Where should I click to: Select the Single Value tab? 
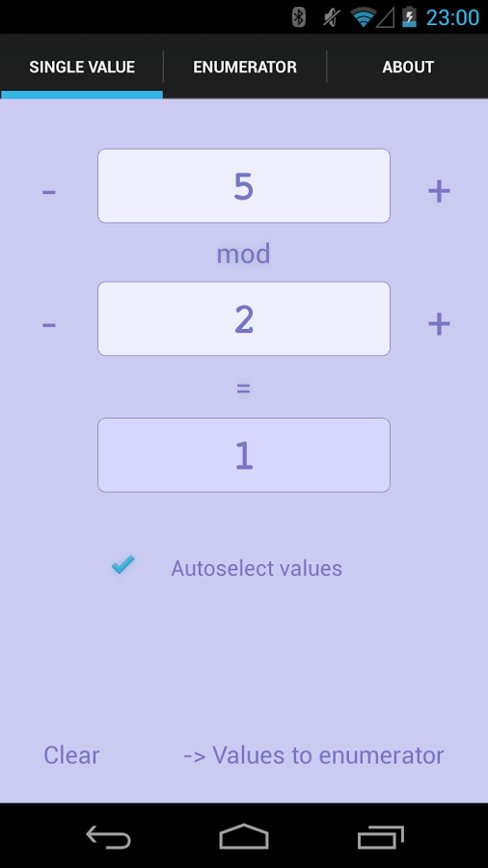tap(82, 67)
